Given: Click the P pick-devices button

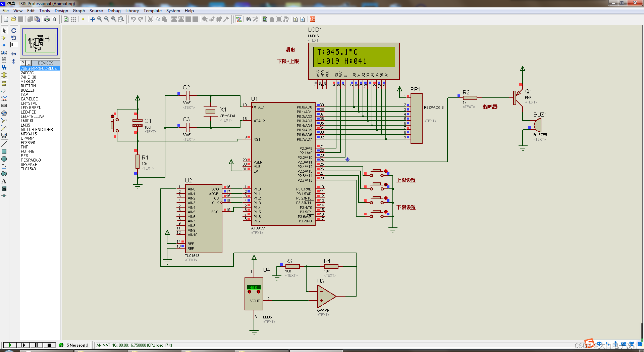Looking at the screenshot, I should coord(22,63).
